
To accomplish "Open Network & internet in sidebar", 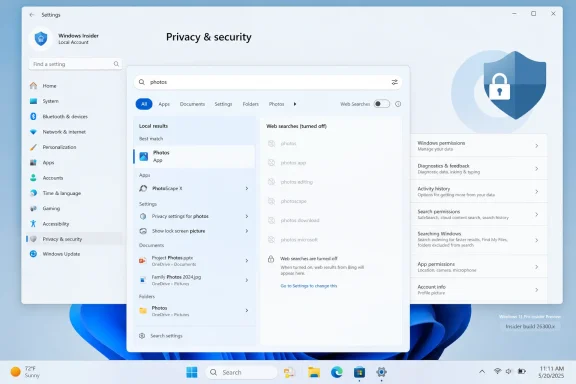I will [75, 132].
